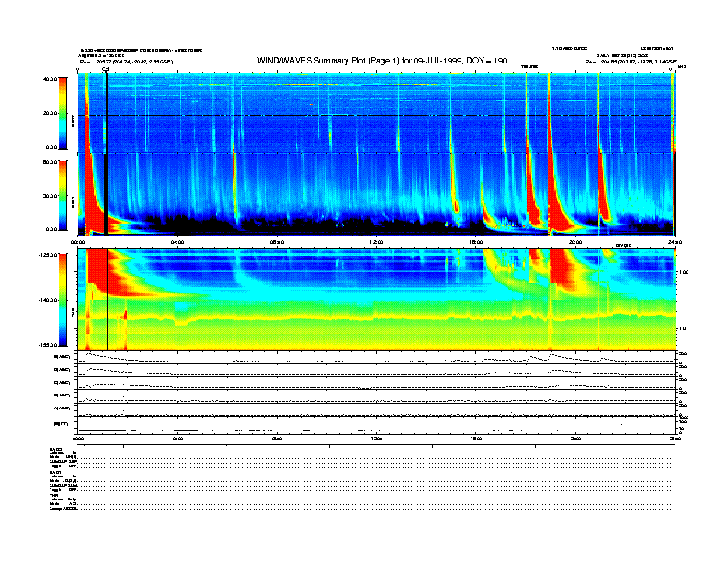This screenshot has height=563, width=728.
Task: Click the black horizontal line across RAD2 panel
Action: tap(376, 115)
